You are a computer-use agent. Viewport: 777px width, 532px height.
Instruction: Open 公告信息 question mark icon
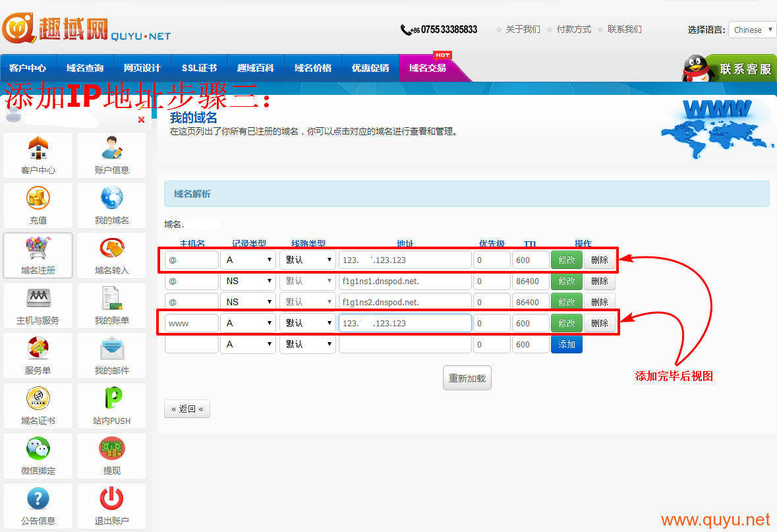38,498
